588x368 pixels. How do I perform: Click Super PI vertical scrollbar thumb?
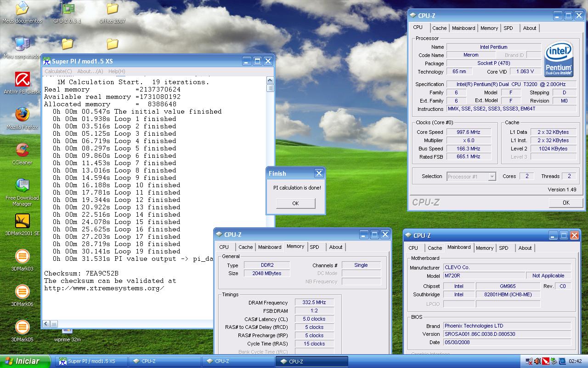pos(270,88)
